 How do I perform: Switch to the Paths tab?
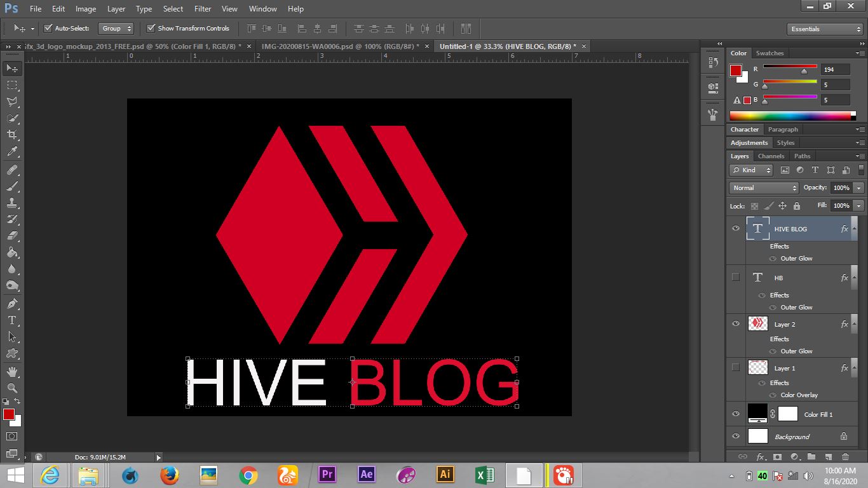[802, 156]
